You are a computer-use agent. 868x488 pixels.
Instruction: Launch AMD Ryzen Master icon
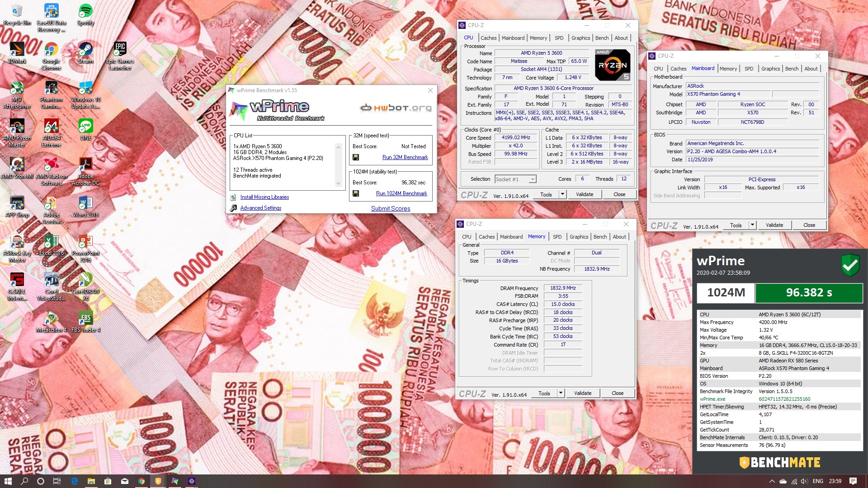tap(17, 133)
